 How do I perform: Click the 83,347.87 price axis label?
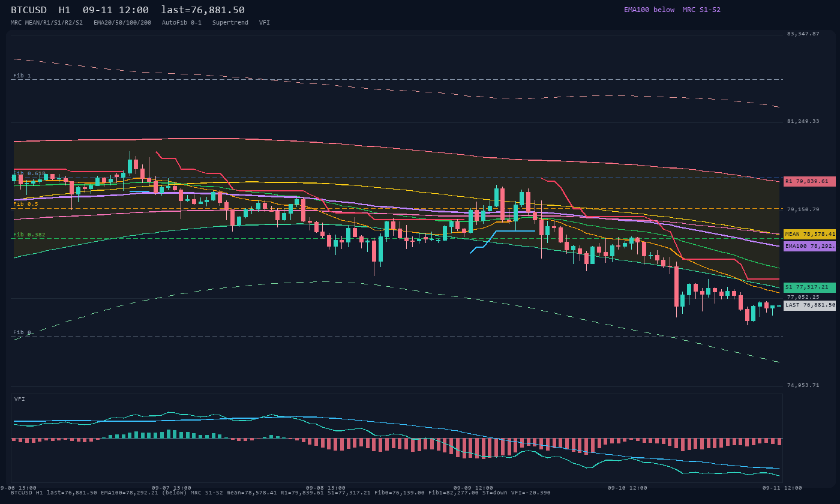[x=803, y=34]
